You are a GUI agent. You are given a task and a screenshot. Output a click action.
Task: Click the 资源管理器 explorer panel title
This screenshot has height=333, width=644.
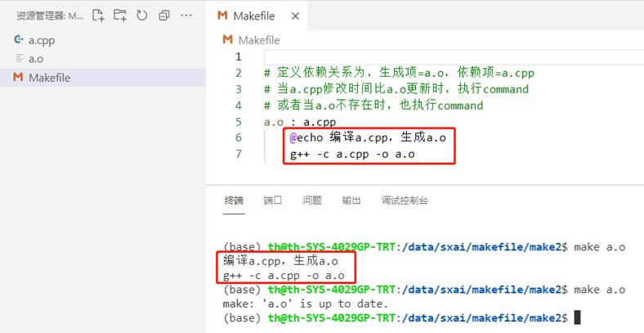50,16
